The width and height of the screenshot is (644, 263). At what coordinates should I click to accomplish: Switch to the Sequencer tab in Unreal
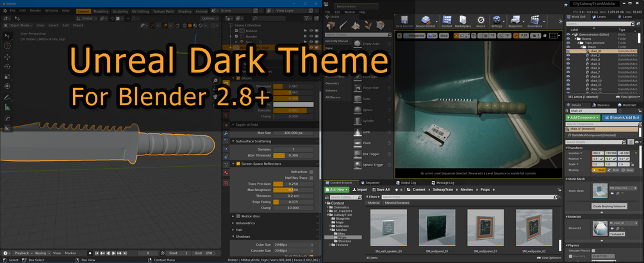pyautogui.click(x=372, y=182)
